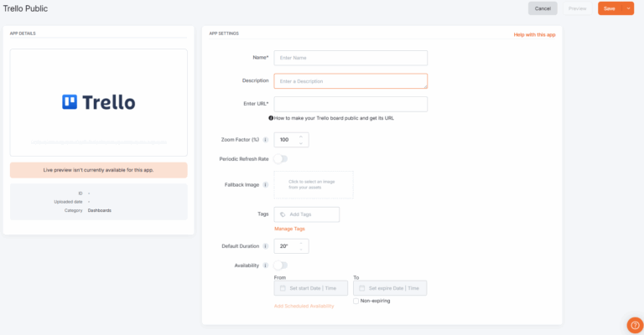Open the Manage Tags link
This screenshot has height=335, width=644.
[x=289, y=229]
